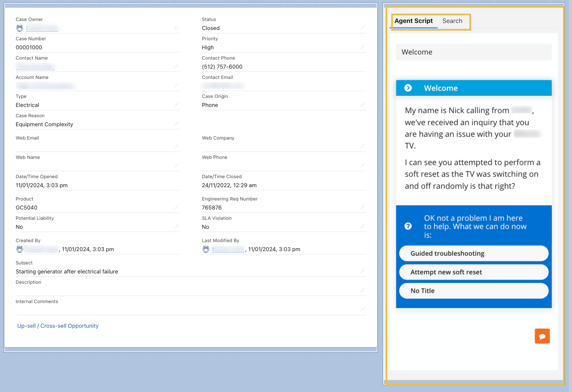
Task: Open the orange chat bubble icon
Action: [542, 336]
